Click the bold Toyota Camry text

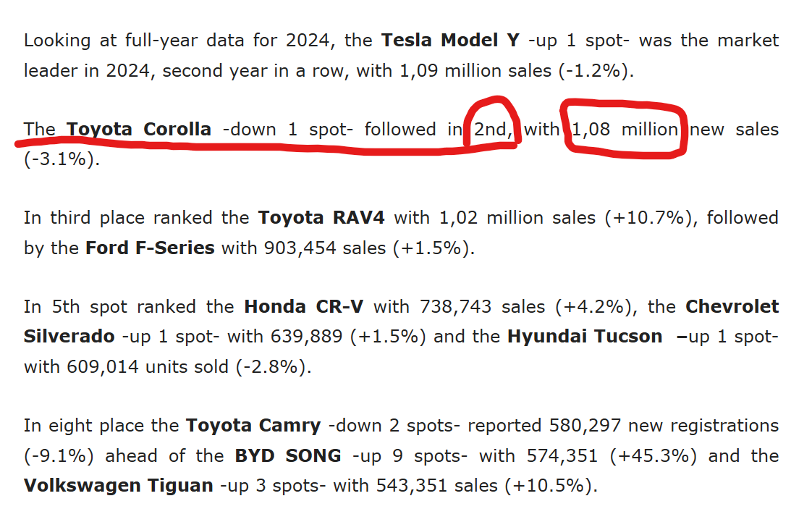[x=253, y=426]
